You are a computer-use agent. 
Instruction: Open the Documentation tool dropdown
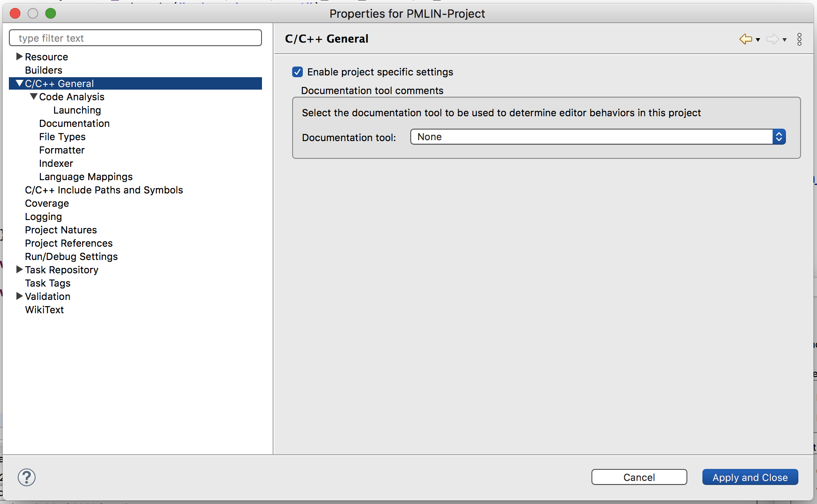coord(598,137)
